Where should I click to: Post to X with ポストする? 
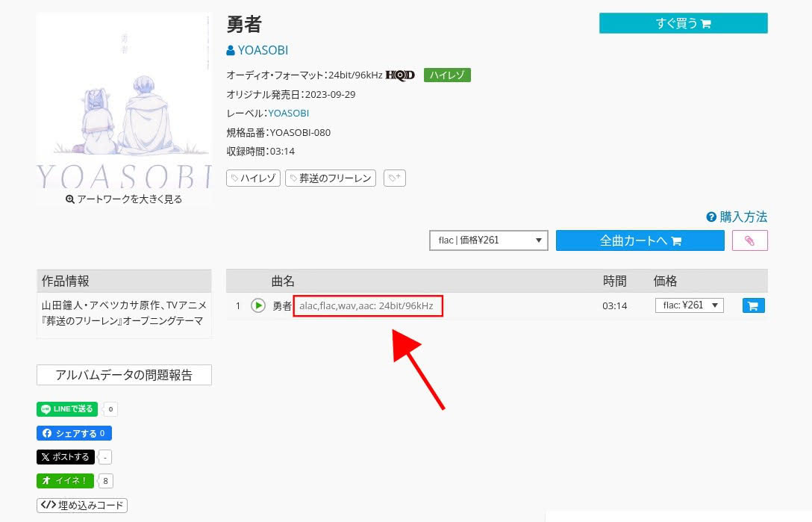pyautogui.click(x=66, y=457)
